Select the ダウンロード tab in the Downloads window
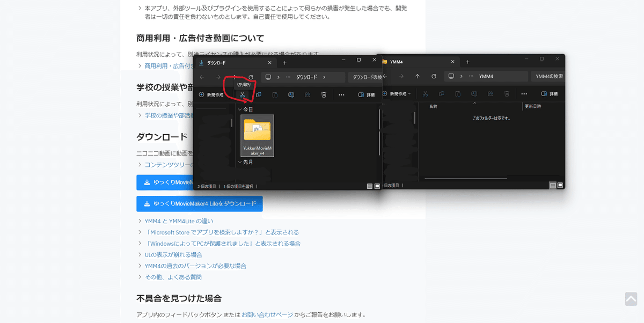644x323 pixels. pyautogui.click(x=236, y=63)
